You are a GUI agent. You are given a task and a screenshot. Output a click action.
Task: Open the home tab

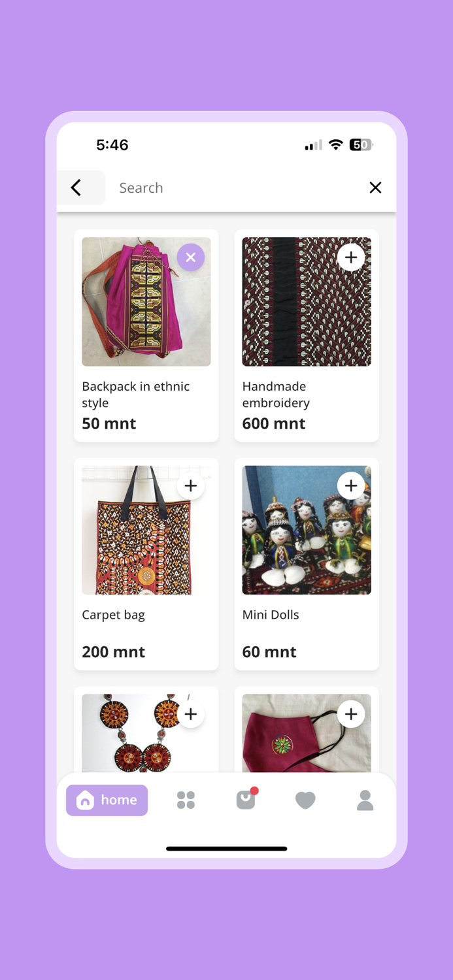107,800
